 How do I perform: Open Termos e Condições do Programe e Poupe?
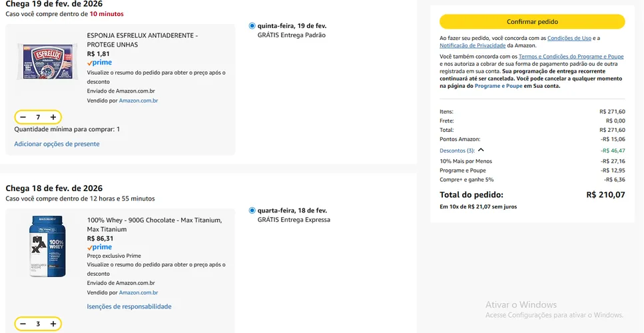tap(571, 57)
